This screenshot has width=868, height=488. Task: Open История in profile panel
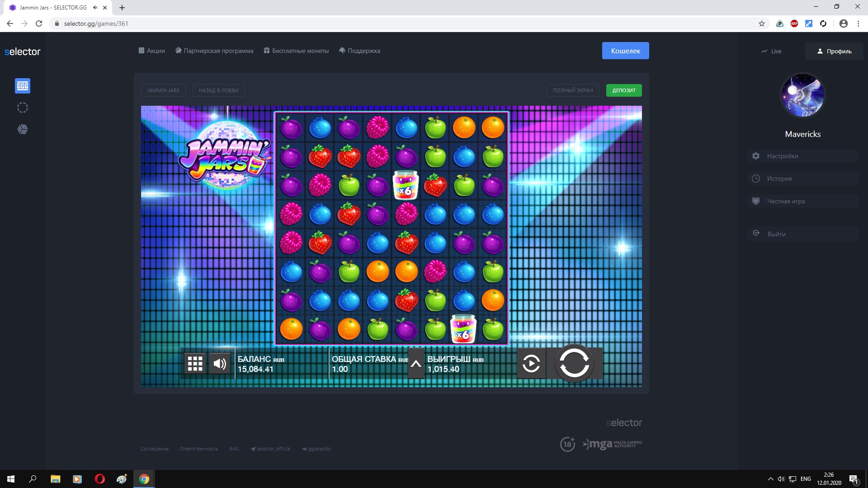coord(779,178)
